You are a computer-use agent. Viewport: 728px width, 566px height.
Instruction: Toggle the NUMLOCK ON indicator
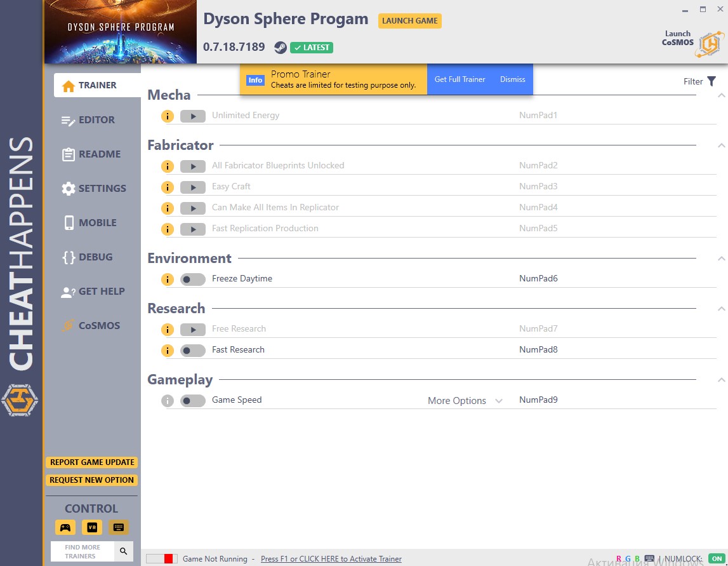tap(717, 558)
